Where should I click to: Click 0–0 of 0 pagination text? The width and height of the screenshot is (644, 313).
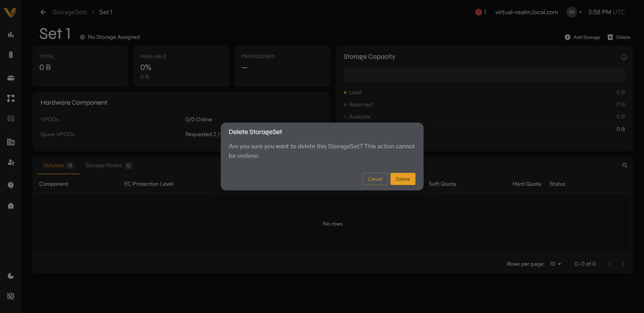pyautogui.click(x=585, y=264)
